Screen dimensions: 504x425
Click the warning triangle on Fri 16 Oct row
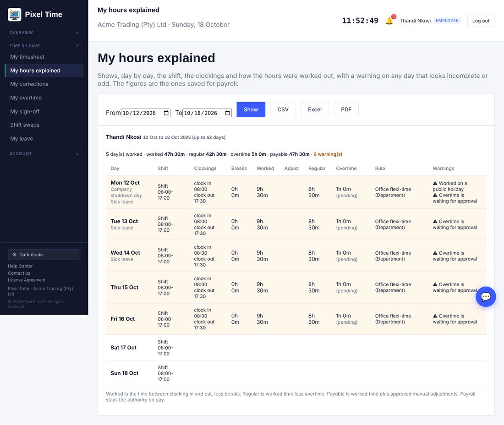[435, 316]
